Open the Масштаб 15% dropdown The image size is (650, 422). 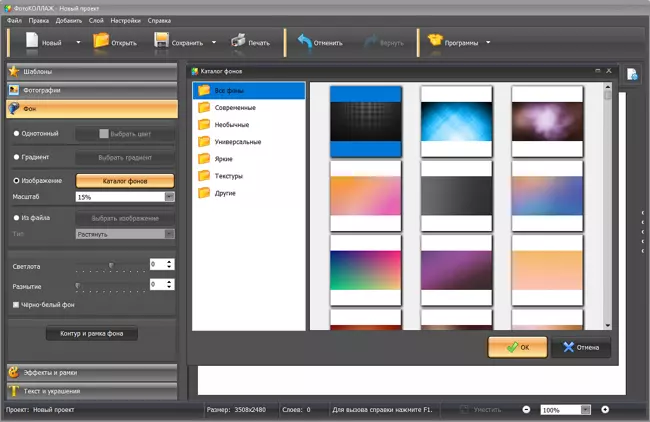(169, 197)
